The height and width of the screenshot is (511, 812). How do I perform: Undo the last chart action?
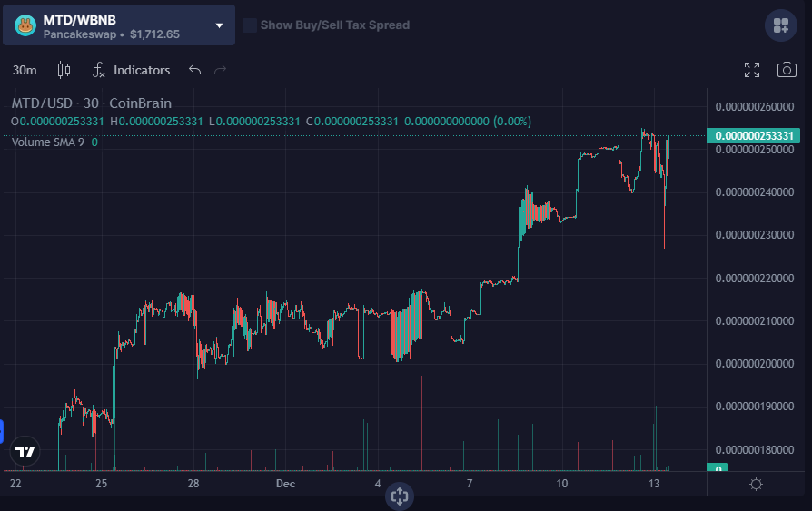194,70
